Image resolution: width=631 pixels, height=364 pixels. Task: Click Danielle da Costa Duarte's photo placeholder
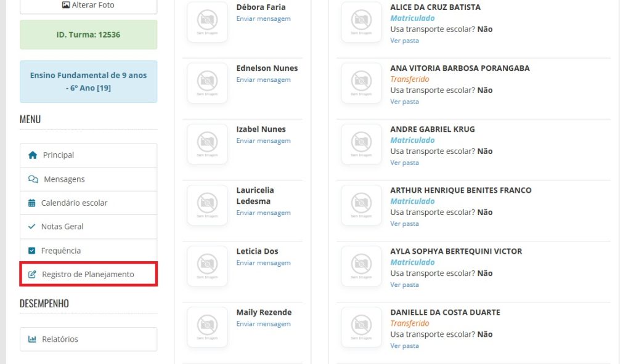coord(361,327)
